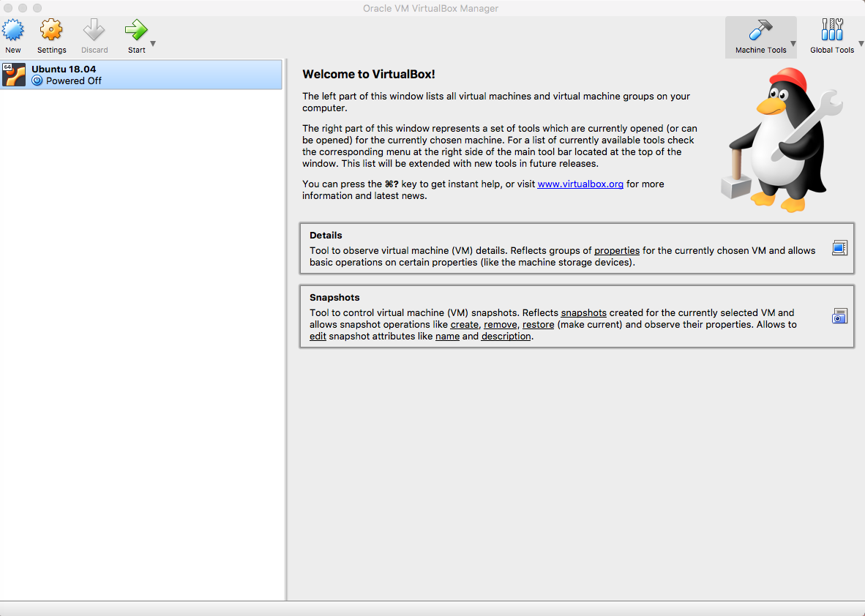Open Global Tools icon
Image resolution: width=865 pixels, height=616 pixels.
832,30
